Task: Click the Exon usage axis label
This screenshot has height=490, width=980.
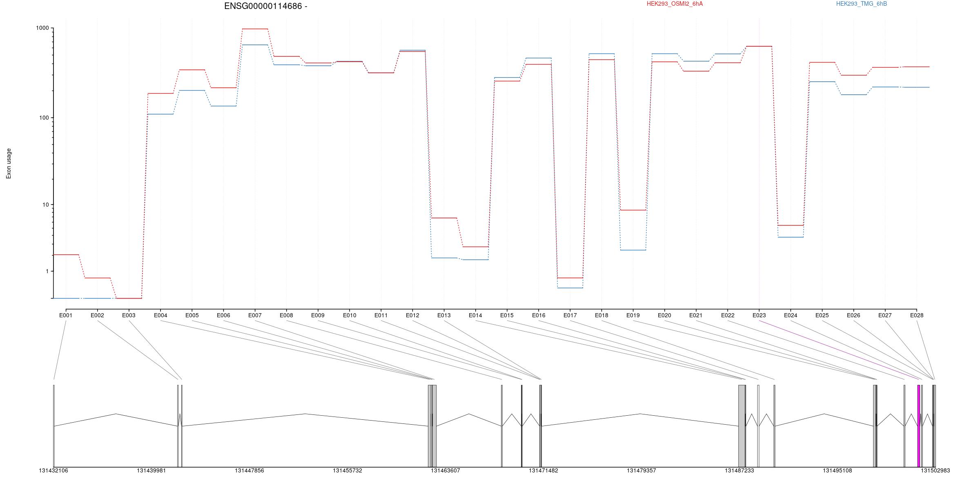Action: click(x=9, y=163)
